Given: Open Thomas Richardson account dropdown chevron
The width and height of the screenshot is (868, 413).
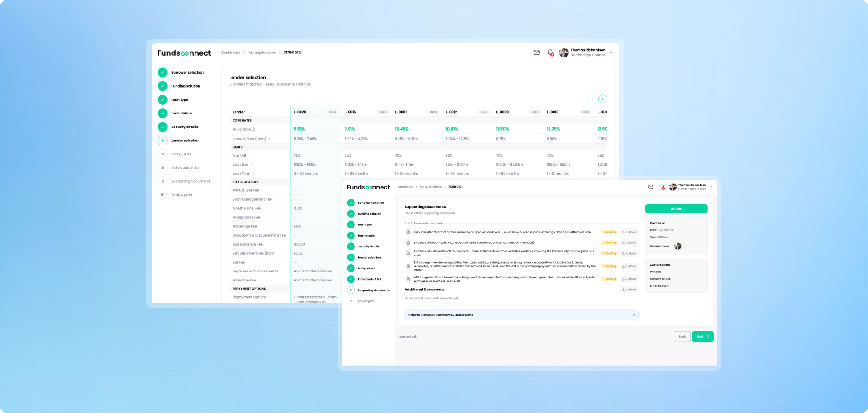Looking at the screenshot, I should 611,53.
